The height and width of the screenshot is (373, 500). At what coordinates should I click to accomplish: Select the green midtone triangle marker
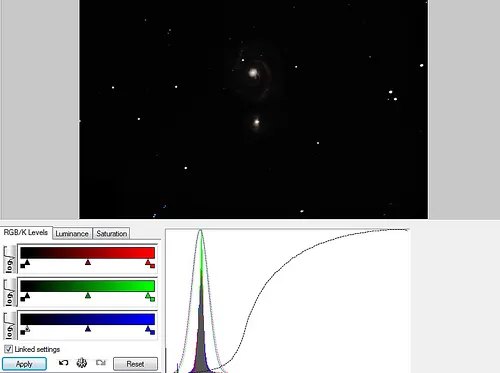(88, 296)
